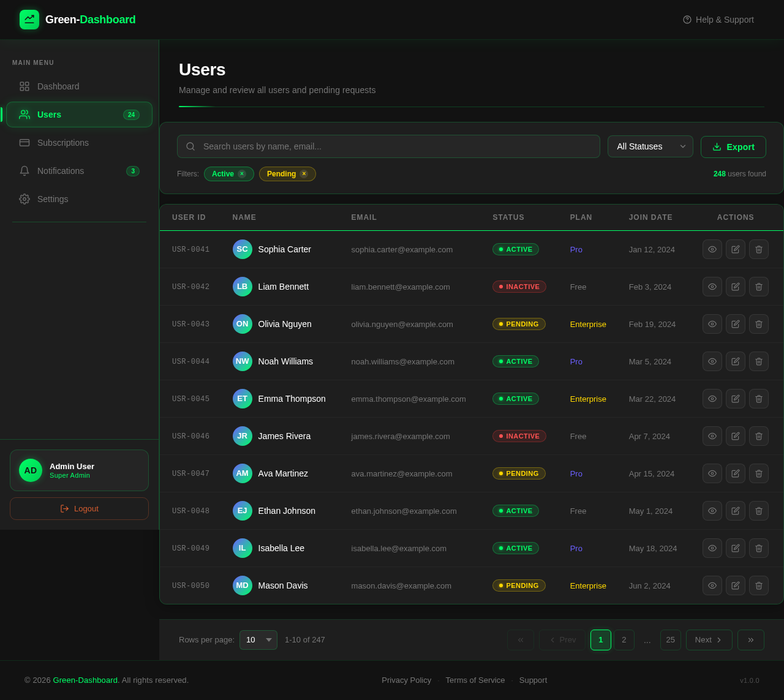Go to Subscriptions in sidebar

[x=79, y=143]
